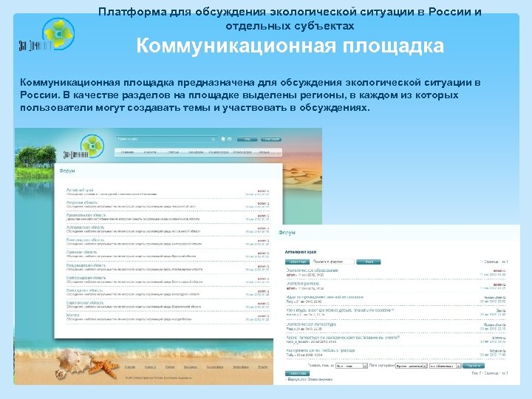
Task: Open Новости in top navigation menu
Action: click(149, 152)
